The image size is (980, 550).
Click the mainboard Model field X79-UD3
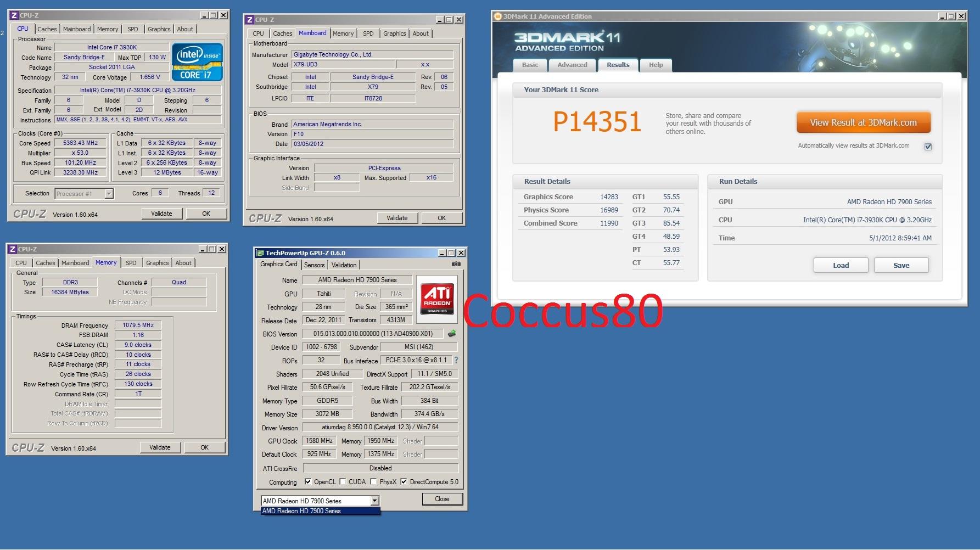coord(343,64)
